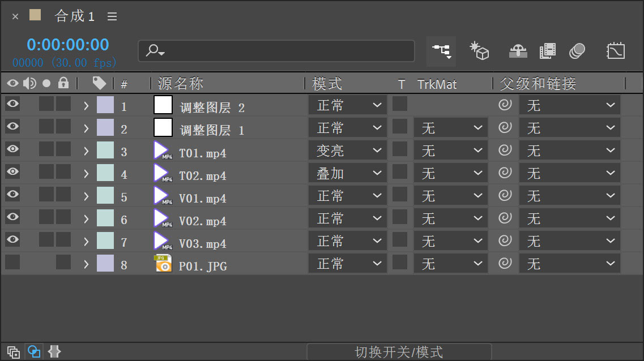Viewport: 644px width, 361px height.
Task: Open the Graph Editor icon
Action: coord(615,51)
